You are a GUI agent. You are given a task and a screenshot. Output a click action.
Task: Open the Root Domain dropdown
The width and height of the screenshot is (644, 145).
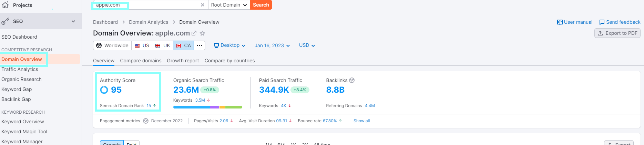click(x=229, y=5)
